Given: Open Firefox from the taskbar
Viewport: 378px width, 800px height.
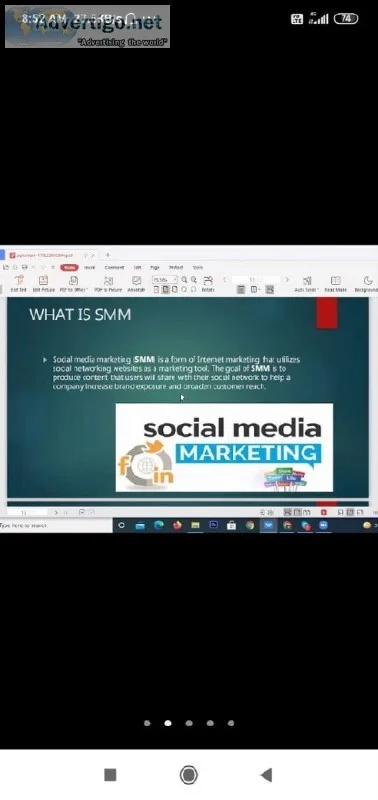Looking at the screenshot, I should (x=177, y=526).
